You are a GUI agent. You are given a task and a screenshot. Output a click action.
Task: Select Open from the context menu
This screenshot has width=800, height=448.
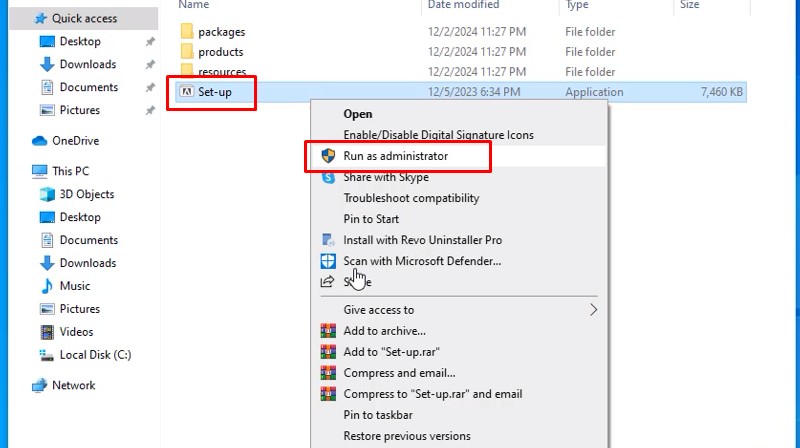coord(358,114)
